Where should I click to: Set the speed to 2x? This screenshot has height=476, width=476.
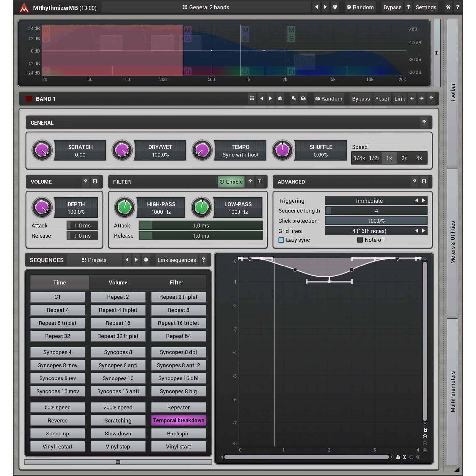(x=404, y=158)
